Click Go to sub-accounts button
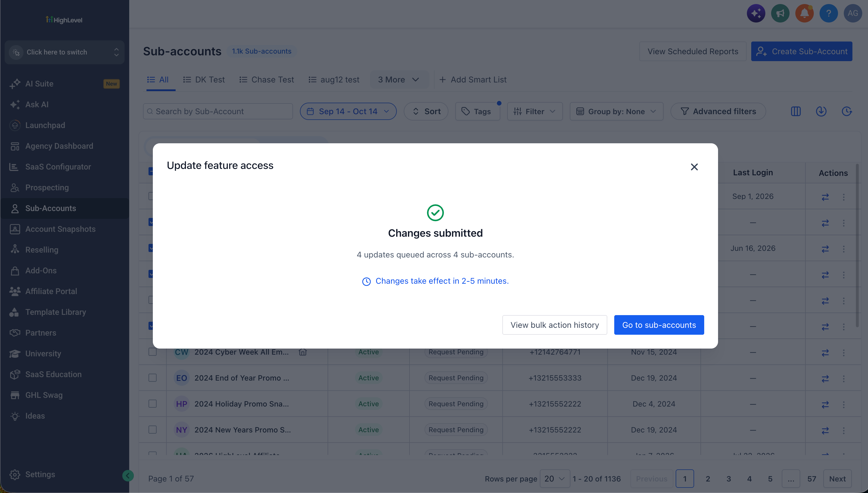The width and height of the screenshot is (868, 493). click(659, 325)
